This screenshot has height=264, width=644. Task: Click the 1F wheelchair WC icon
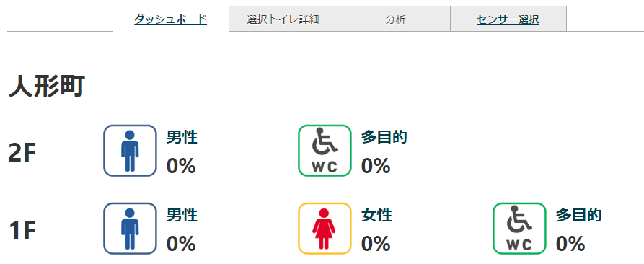point(519,229)
